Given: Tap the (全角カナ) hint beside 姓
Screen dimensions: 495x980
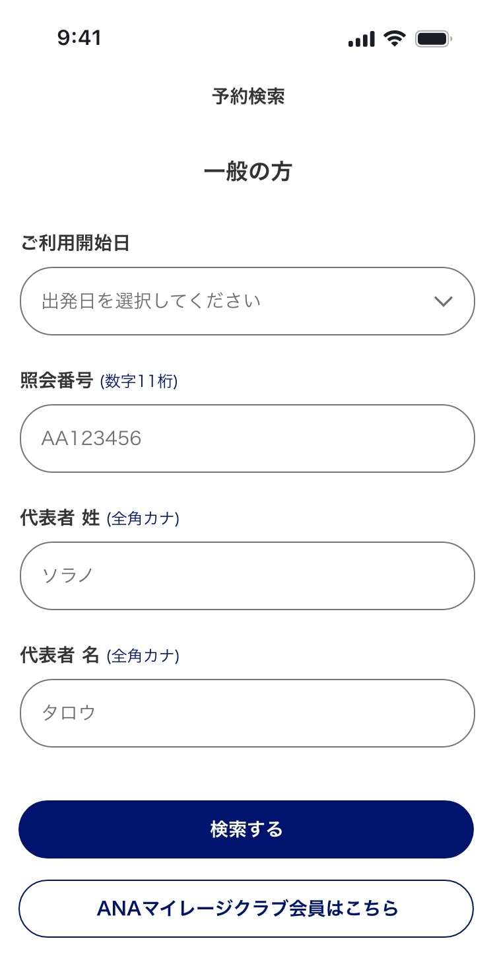Looking at the screenshot, I should tap(143, 519).
